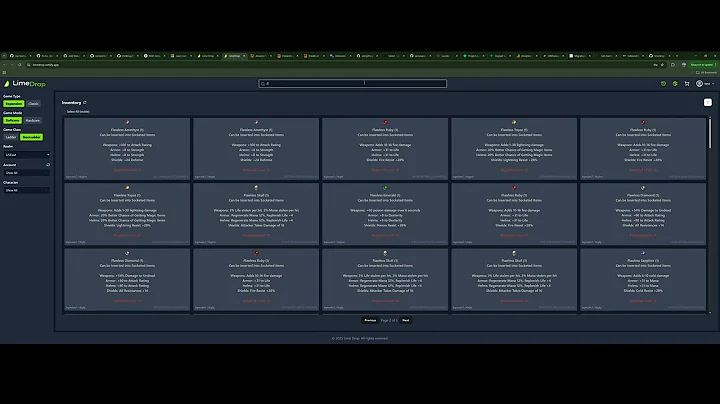Reload the page with browser refresh icon
Image resolution: width=720 pixels, height=404 pixels.
coord(19,65)
